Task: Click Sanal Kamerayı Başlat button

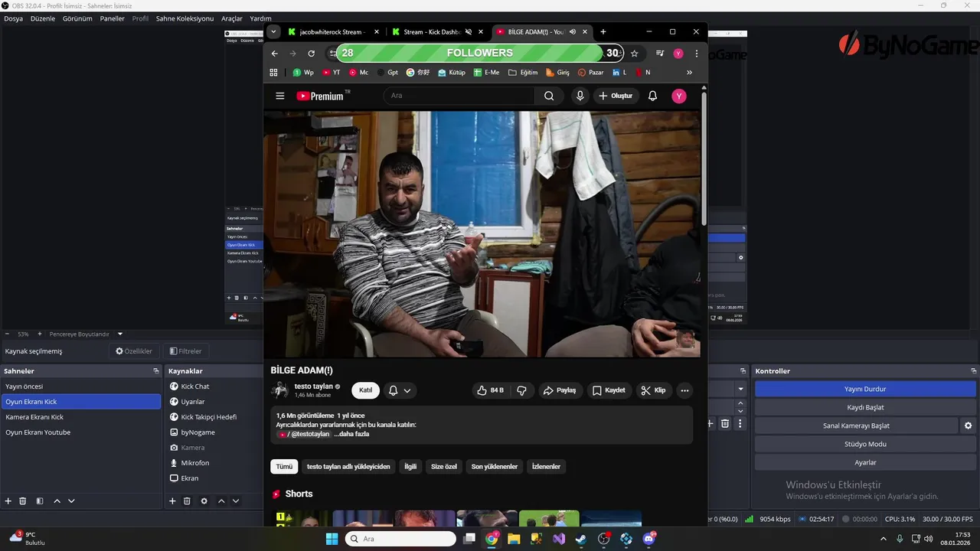Action: click(857, 425)
